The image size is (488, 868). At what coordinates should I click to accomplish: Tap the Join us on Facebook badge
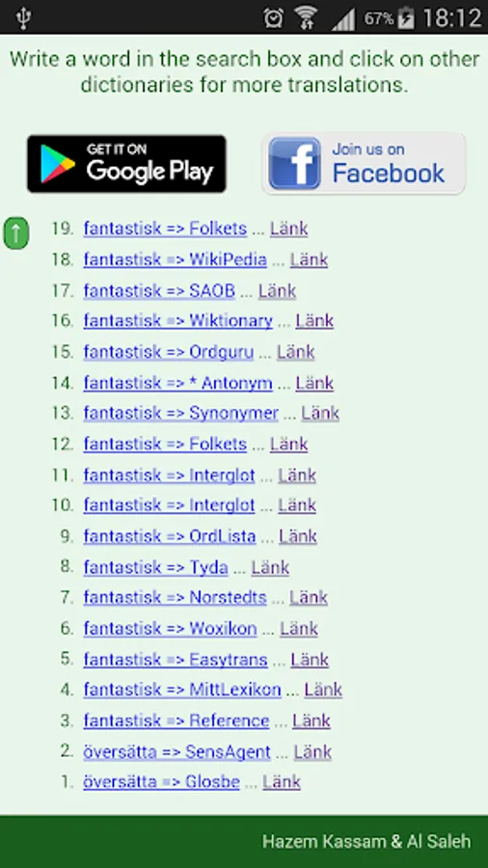click(x=364, y=163)
